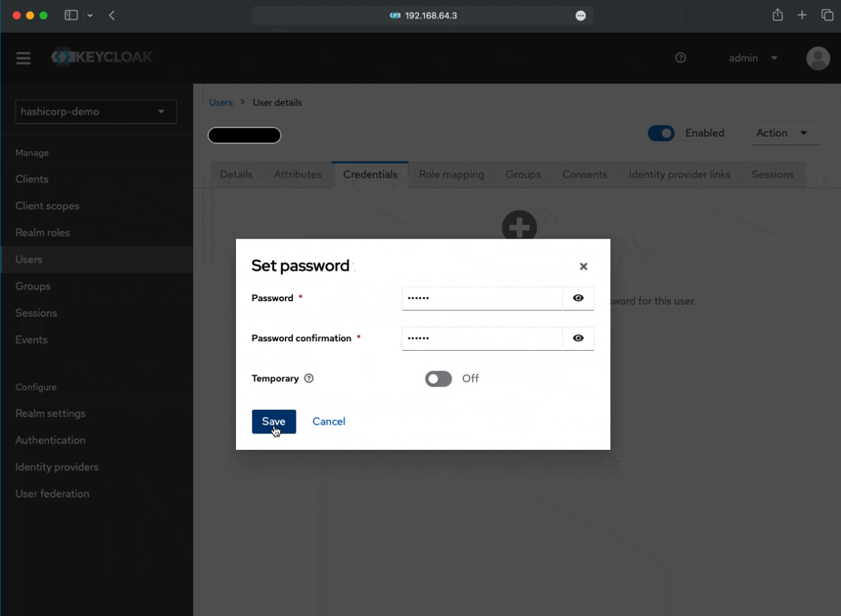Open Realm settings in sidebar

point(50,413)
